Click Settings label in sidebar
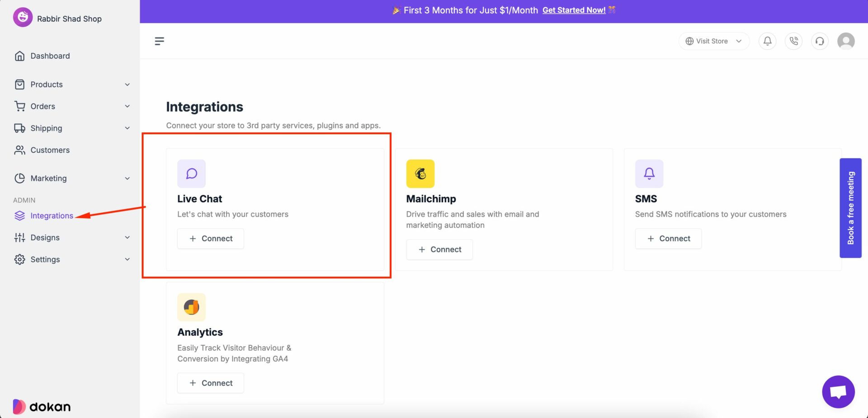868x418 pixels. (45, 259)
